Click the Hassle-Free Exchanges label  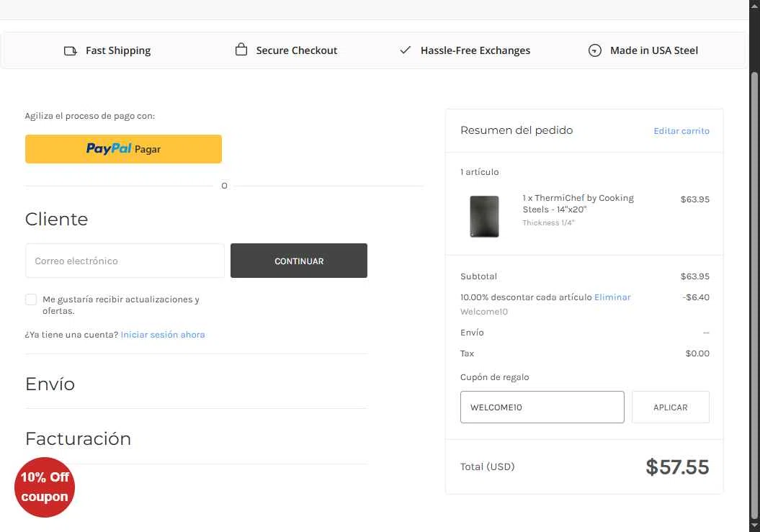tap(475, 50)
